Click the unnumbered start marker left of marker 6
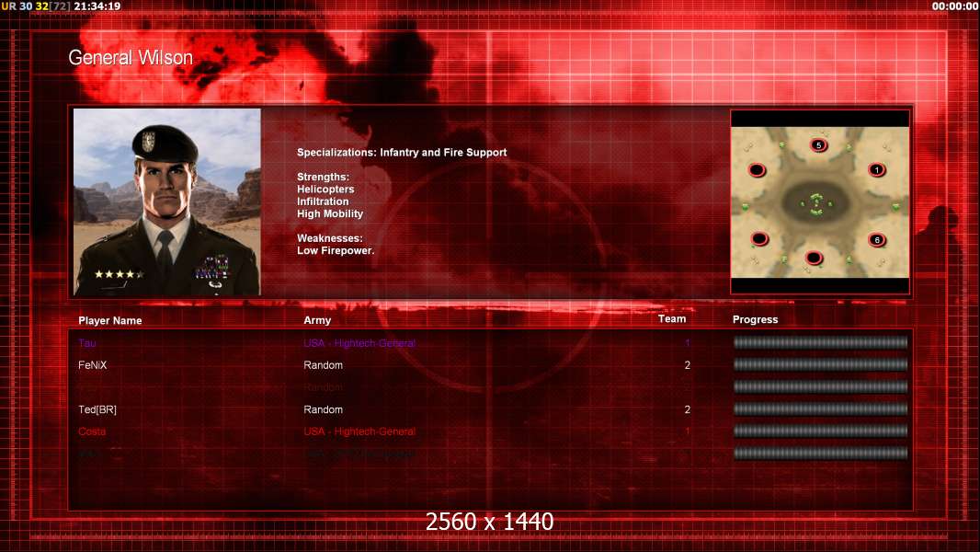 (759, 239)
